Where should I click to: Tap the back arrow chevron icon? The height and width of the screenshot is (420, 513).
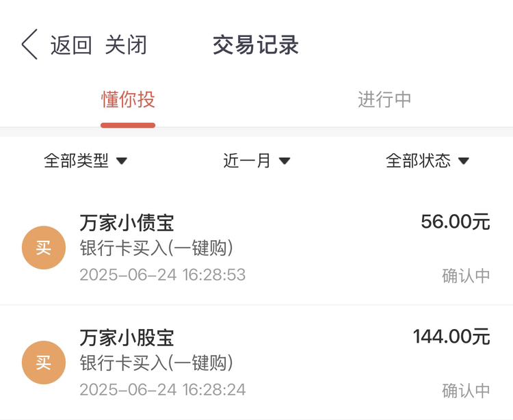pyautogui.click(x=29, y=44)
